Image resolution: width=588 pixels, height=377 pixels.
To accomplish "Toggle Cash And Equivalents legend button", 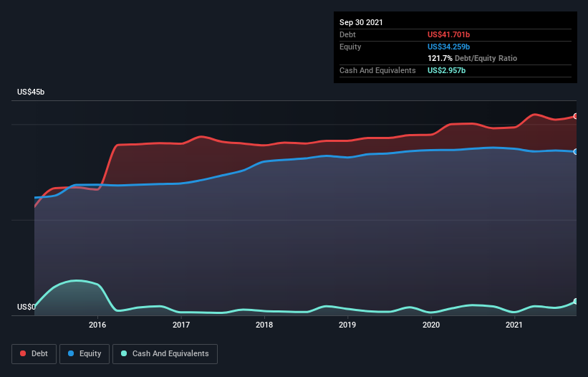I will (165, 354).
